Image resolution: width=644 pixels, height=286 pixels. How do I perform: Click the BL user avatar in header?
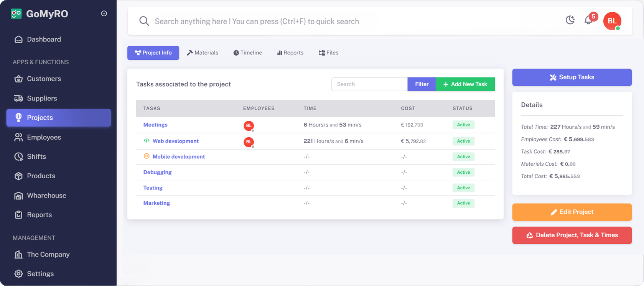(612, 21)
